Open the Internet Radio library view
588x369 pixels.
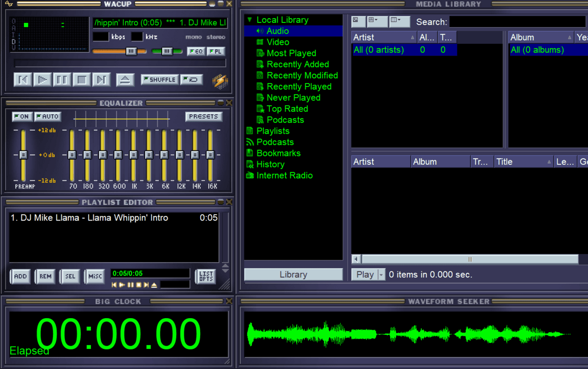[284, 176]
